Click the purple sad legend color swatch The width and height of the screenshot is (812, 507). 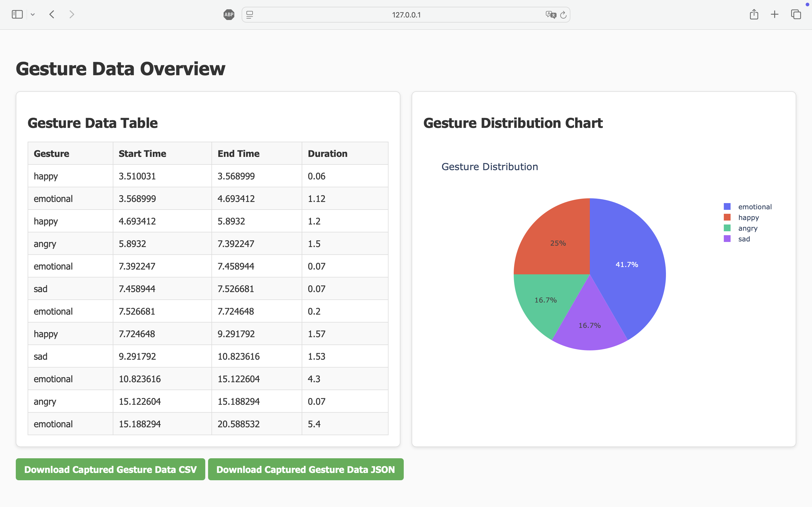(x=727, y=239)
